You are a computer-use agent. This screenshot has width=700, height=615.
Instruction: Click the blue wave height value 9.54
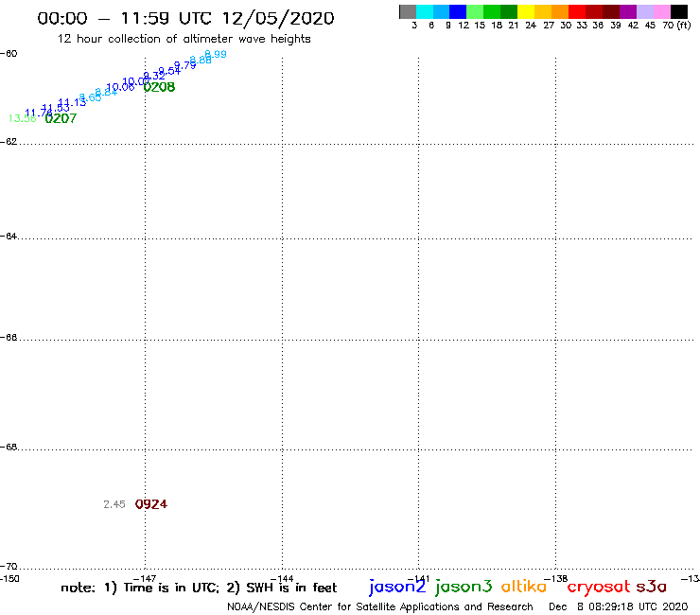coord(169,71)
